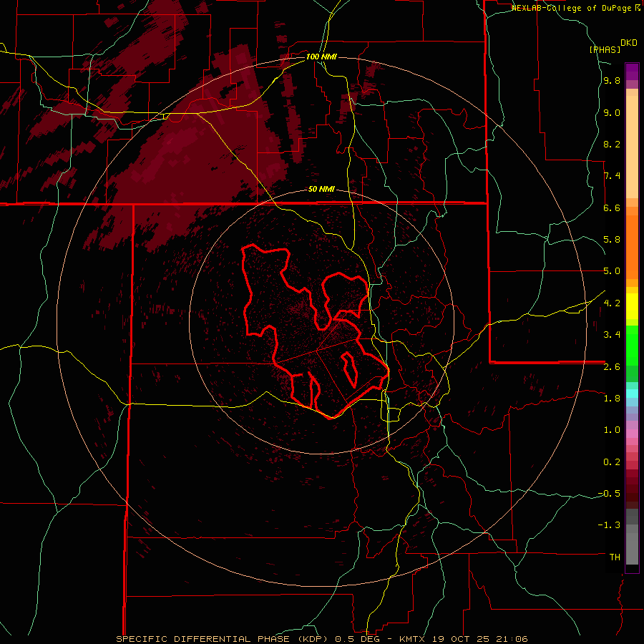Click the 21:06 timestamp
This screenshot has width=644, height=644.
[x=512, y=639]
